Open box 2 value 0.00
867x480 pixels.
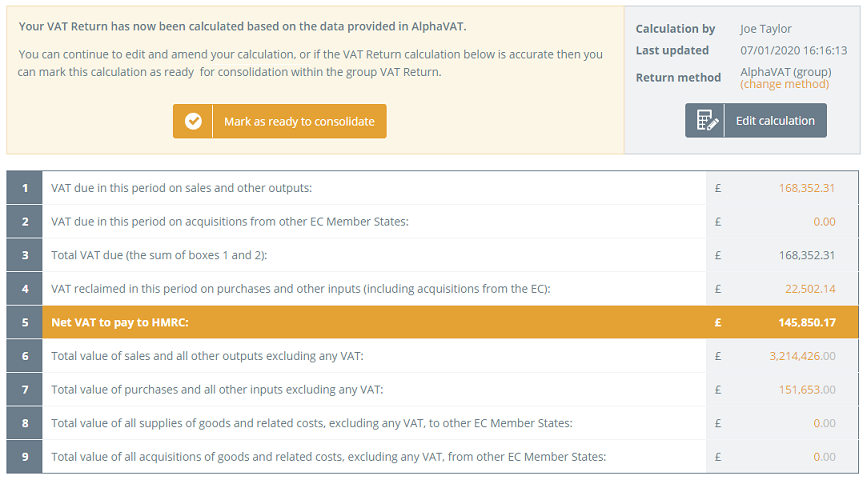pos(824,222)
